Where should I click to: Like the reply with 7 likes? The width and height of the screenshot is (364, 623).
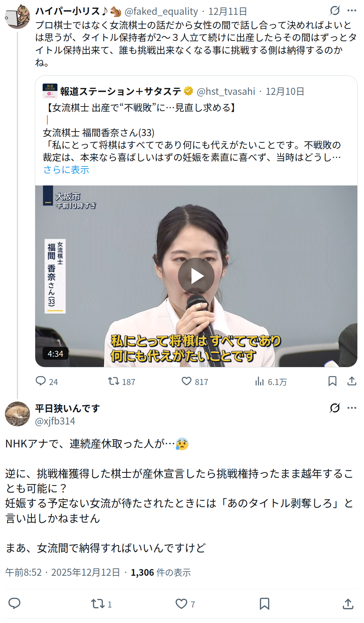pos(185,604)
